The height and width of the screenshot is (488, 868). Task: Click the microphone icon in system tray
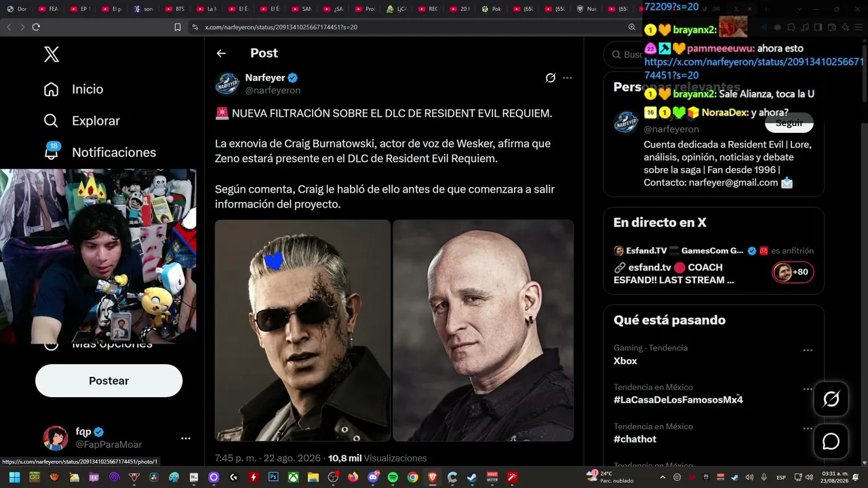point(764,477)
